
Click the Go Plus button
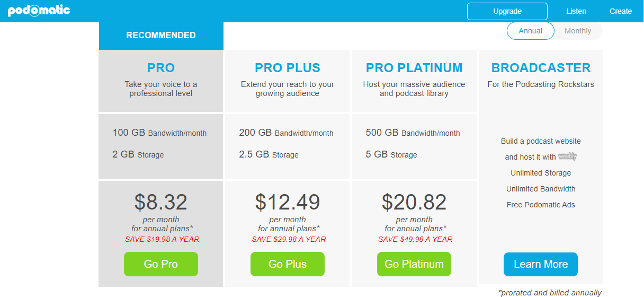(288, 264)
